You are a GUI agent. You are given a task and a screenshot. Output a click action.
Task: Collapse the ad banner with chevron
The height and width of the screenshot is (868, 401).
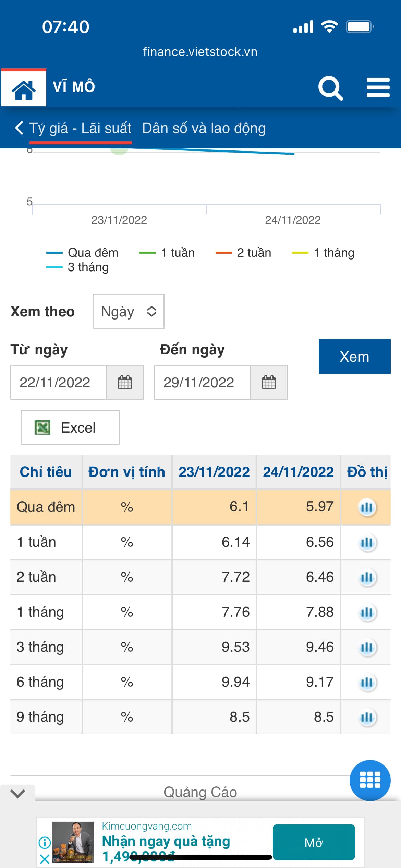(x=17, y=793)
